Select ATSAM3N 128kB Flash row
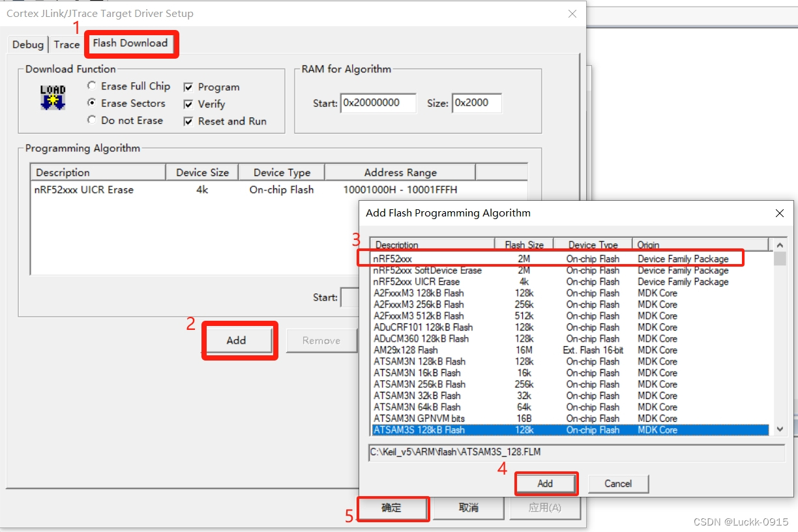This screenshot has height=532, width=798. point(571,361)
